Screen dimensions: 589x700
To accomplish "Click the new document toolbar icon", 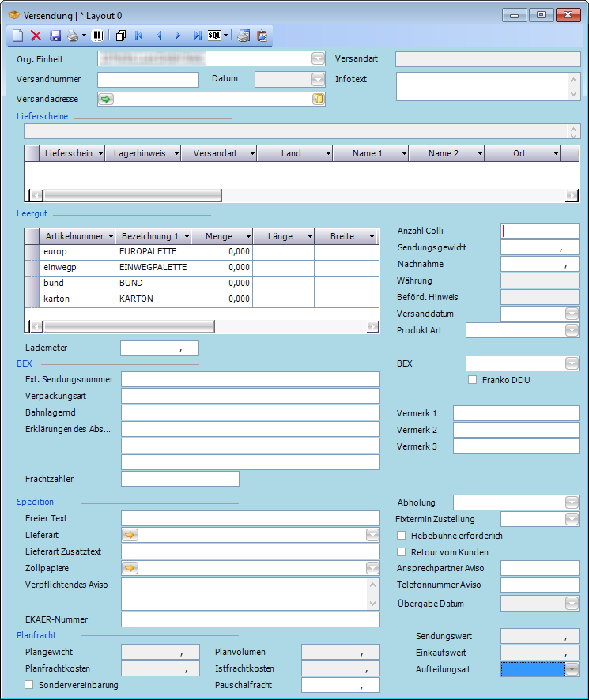I will click(18, 36).
